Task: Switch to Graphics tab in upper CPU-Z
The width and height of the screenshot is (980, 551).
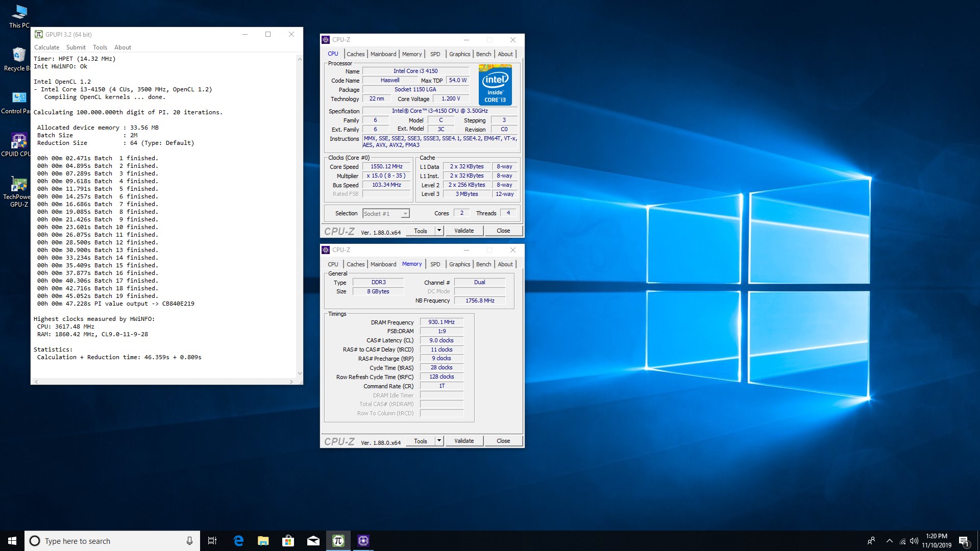Action: pyautogui.click(x=459, y=54)
